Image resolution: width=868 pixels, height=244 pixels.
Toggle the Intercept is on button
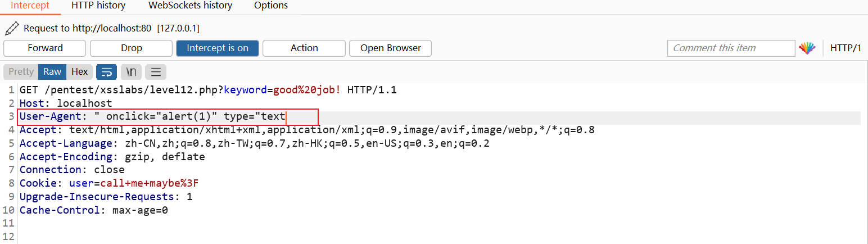[x=218, y=48]
